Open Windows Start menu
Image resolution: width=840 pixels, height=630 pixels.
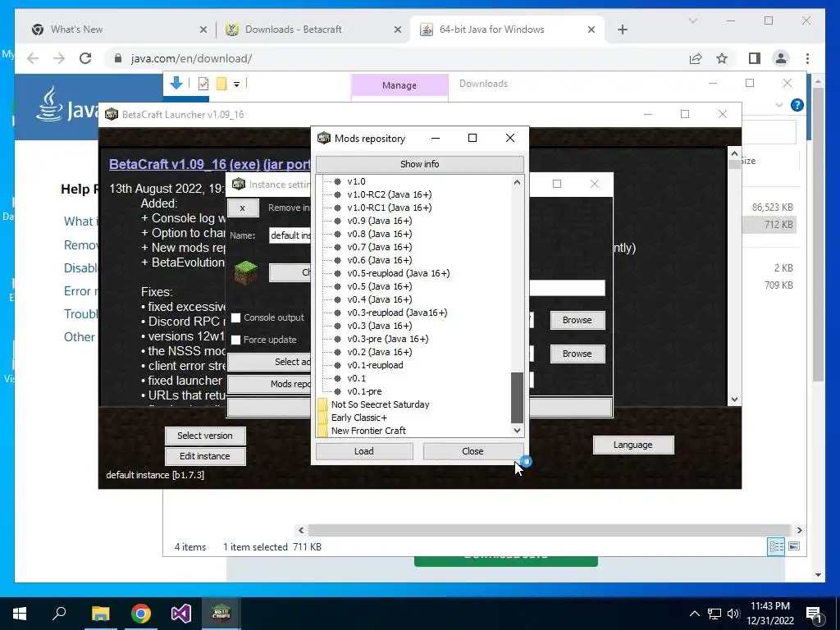click(x=20, y=614)
